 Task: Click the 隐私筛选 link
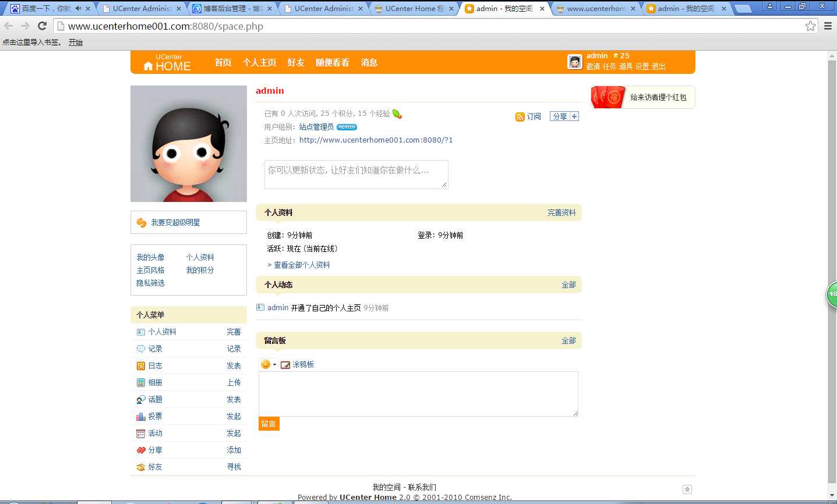pyautogui.click(x=150, y=283)
